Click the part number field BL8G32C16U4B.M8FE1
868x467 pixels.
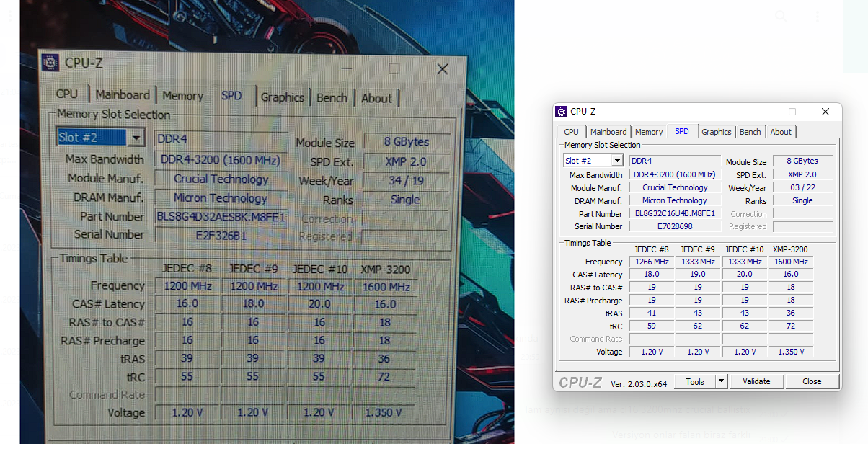[675, 214]
